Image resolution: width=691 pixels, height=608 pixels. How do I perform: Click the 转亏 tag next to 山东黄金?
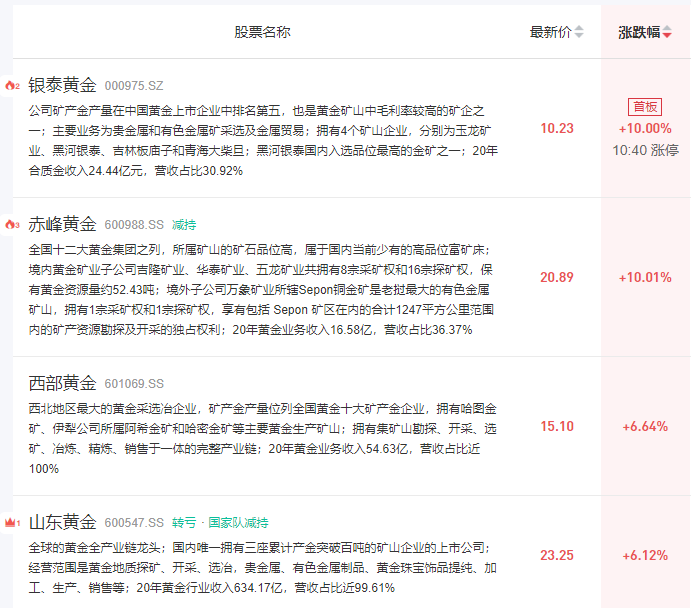[x=184, y=523]
